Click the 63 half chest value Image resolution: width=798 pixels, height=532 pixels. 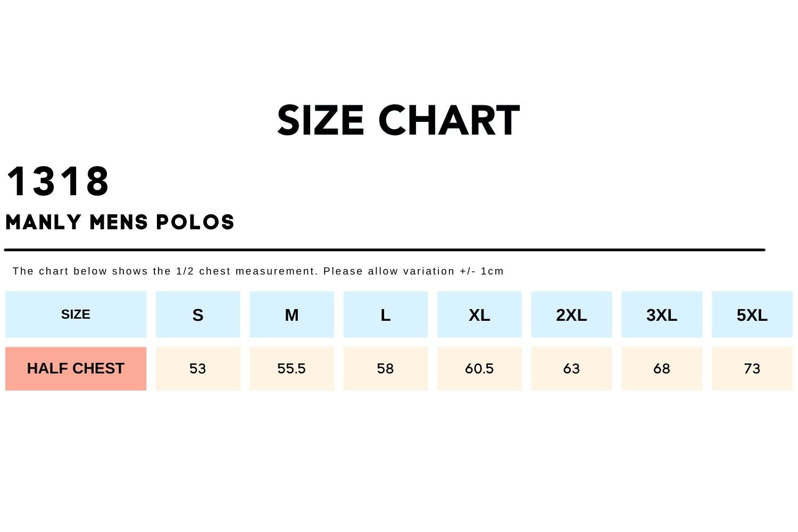pyautogui.click(x=571, y=369)
